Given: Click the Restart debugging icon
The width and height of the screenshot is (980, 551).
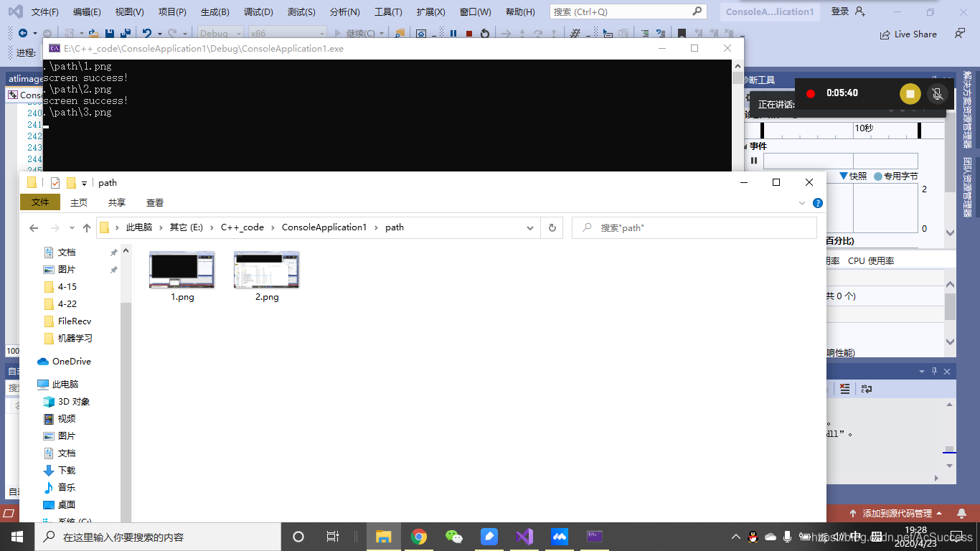Looking at the screenshot, I should [485, 32].
